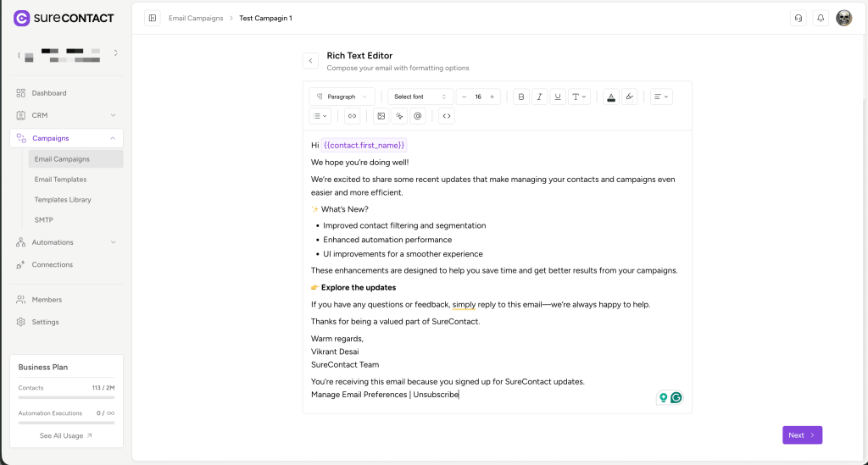Open Email Templates in the sidebar
The width and height of the screenshot is (868, 465).
60,180
